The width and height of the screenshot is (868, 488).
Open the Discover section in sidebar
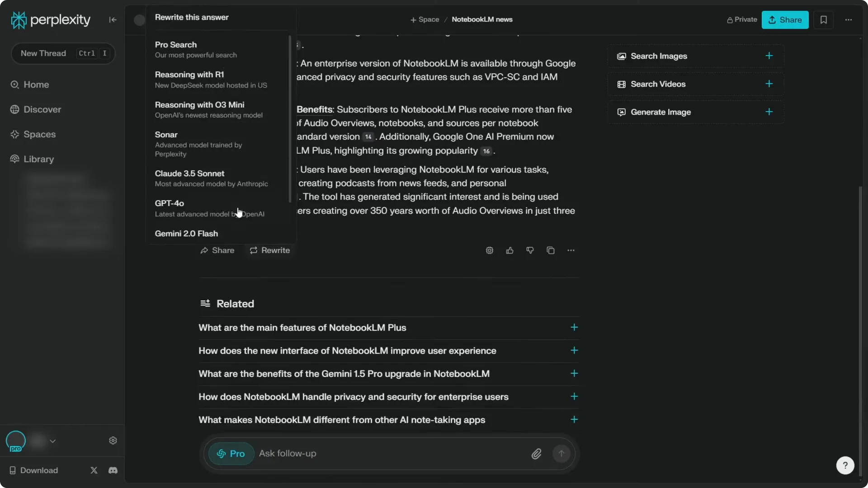tap(41, 109)
